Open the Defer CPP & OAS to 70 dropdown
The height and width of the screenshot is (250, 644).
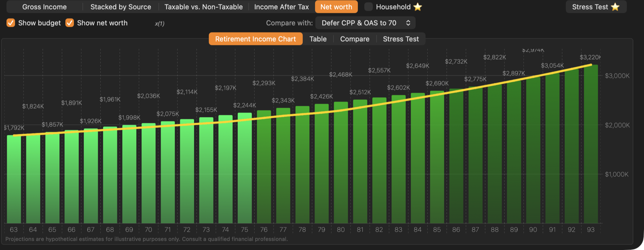pos(365,23)
